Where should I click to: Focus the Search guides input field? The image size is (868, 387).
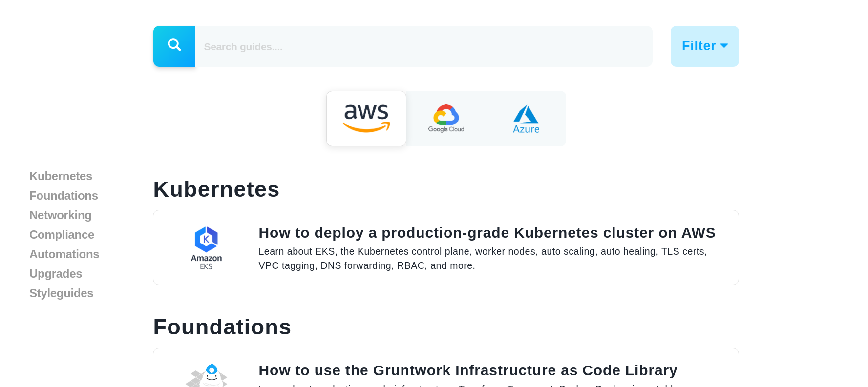click(x=423, y=46)
